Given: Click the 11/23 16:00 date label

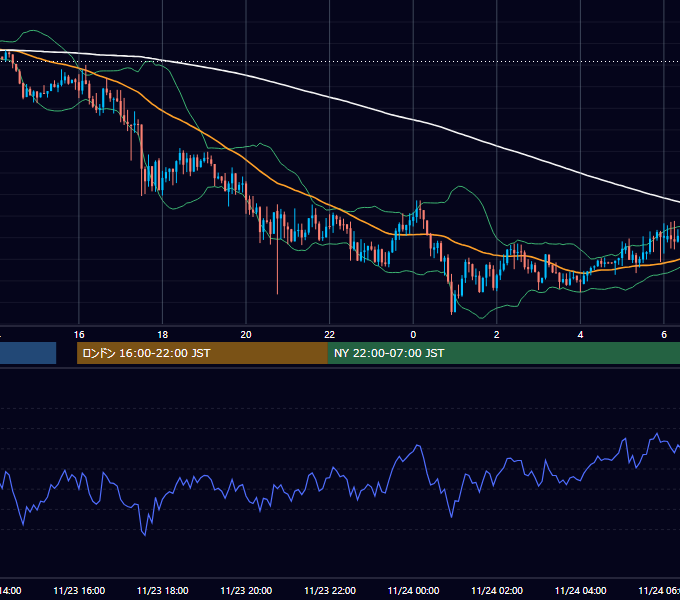Looking at the screenshot, I should coord(79,591).
